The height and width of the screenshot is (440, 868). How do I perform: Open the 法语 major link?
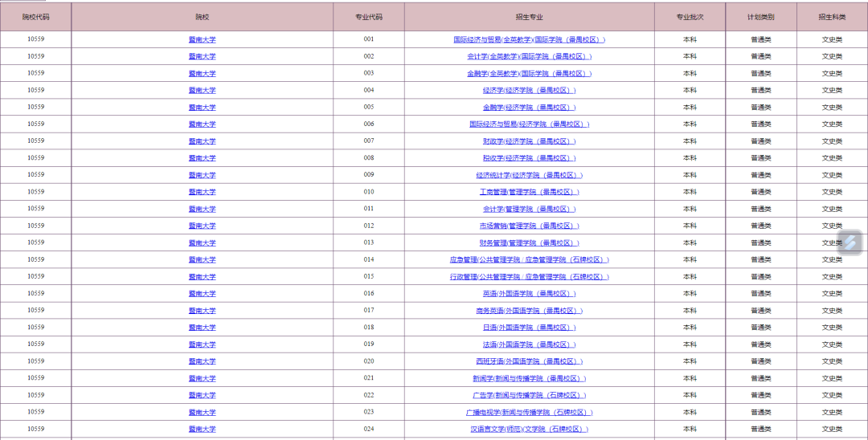click(529, 344)
